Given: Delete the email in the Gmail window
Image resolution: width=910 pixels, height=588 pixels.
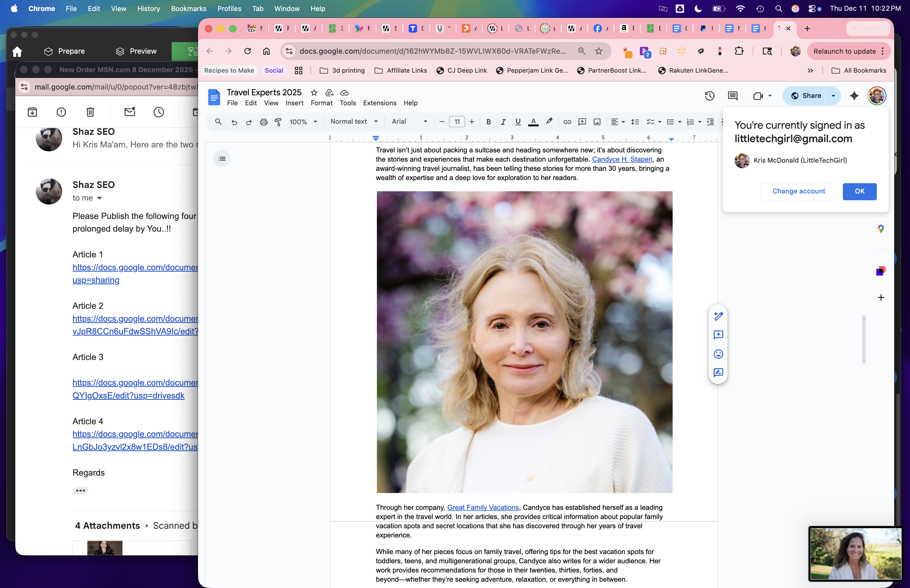Looking at the screenshot, I should pyautogui.click(x=90, y=112).
